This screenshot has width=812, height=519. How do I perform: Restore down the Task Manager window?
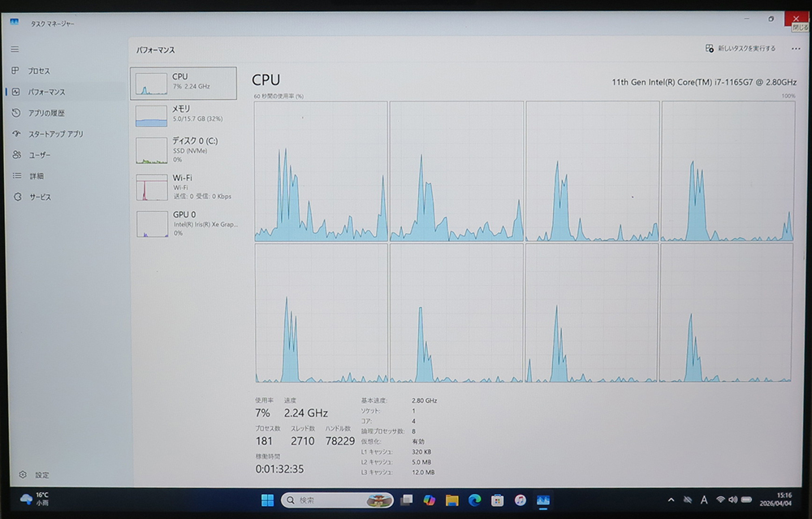coord(771,19)
